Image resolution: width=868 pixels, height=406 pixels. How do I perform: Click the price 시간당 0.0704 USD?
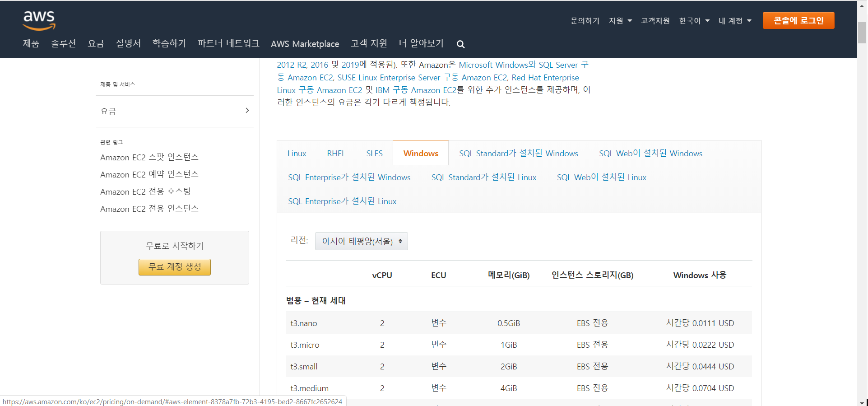coord(700,388)
